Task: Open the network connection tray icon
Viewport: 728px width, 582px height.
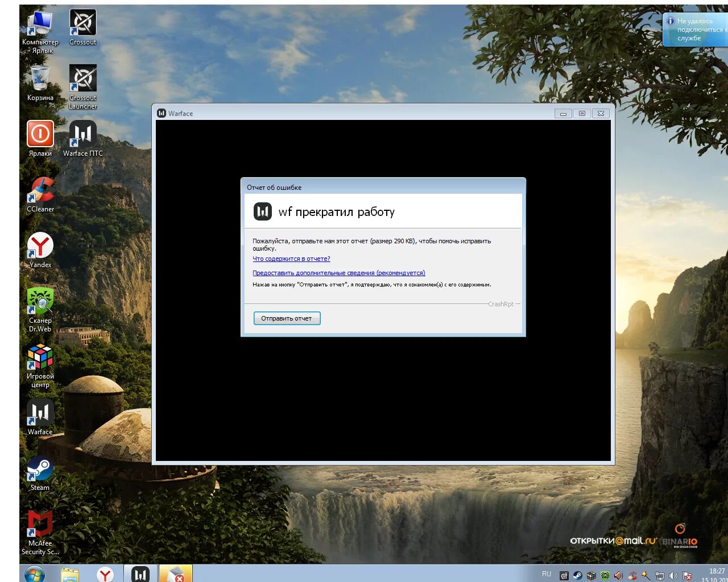Action: 660,575
